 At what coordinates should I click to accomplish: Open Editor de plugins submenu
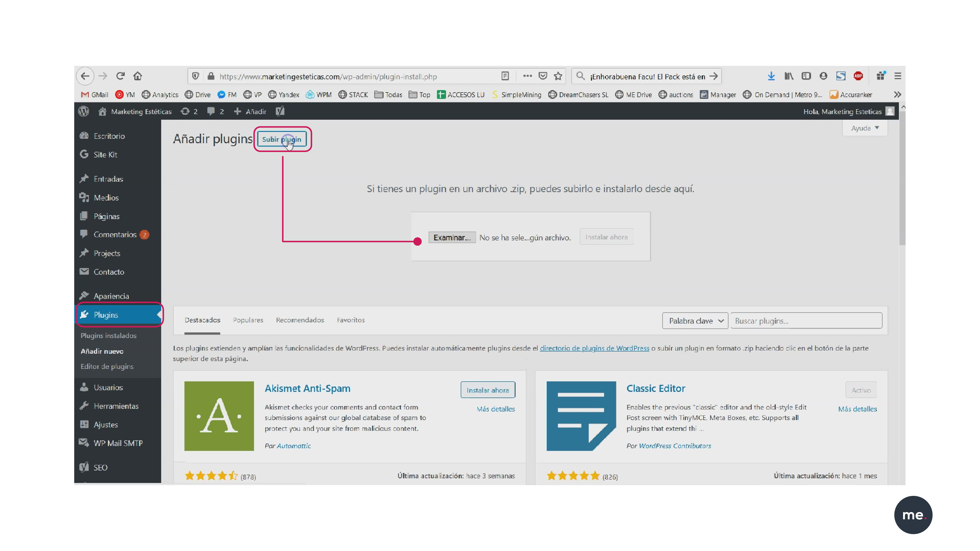(x=107, y=367)
